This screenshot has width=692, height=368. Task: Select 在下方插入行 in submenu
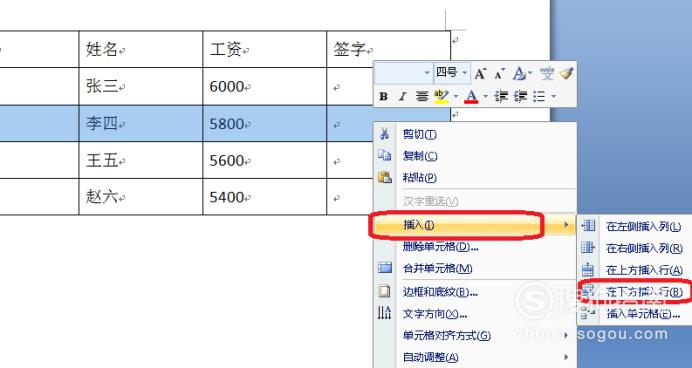click(x=635, y=291)
